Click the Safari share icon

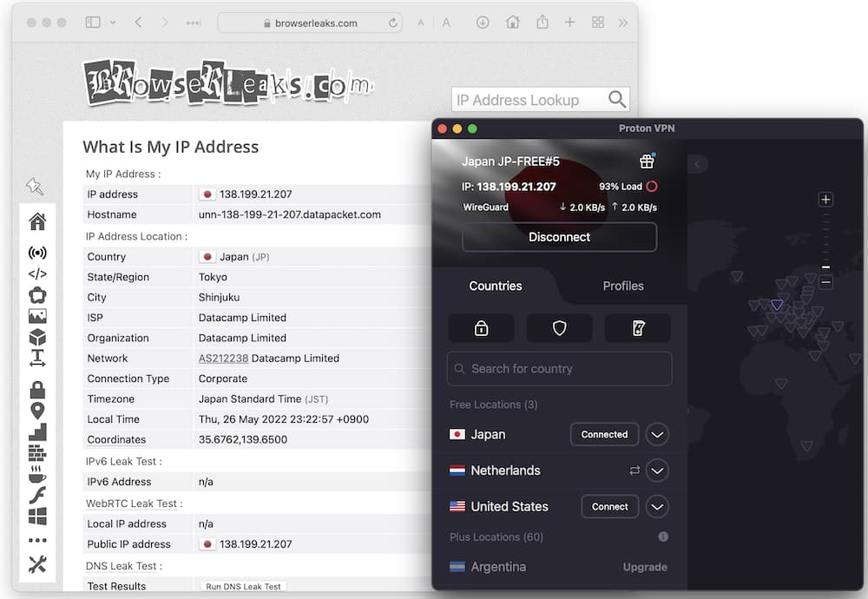[542, 23]
